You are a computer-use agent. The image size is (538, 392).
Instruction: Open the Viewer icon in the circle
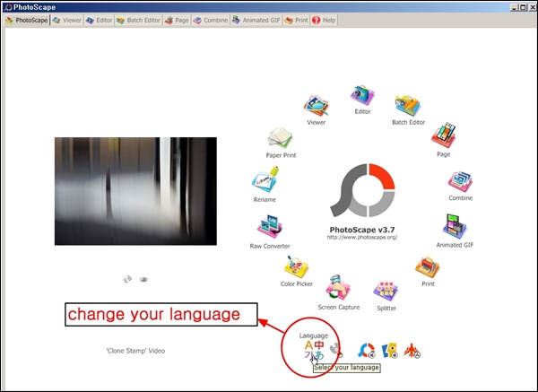[x=316, y=106]
